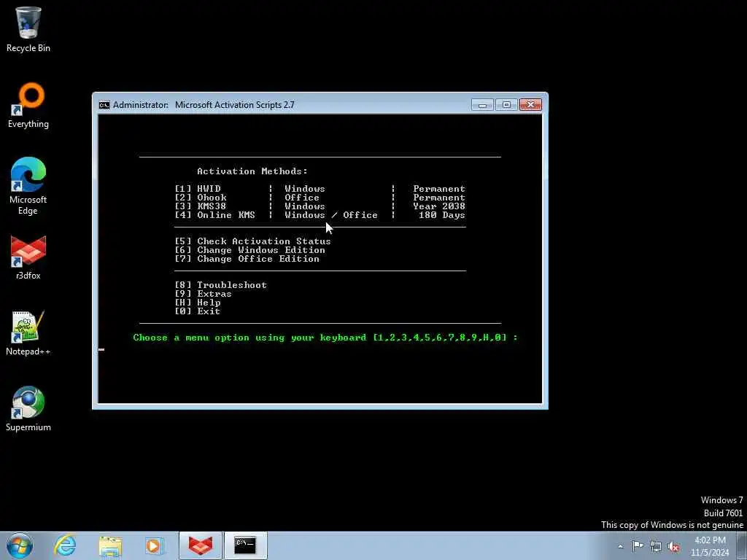Maximize the Microsoft Activation Scripts window
Image resolution: width=747 pixels, height=560 pixels.
pyautogui.click(x=506, y=105)
